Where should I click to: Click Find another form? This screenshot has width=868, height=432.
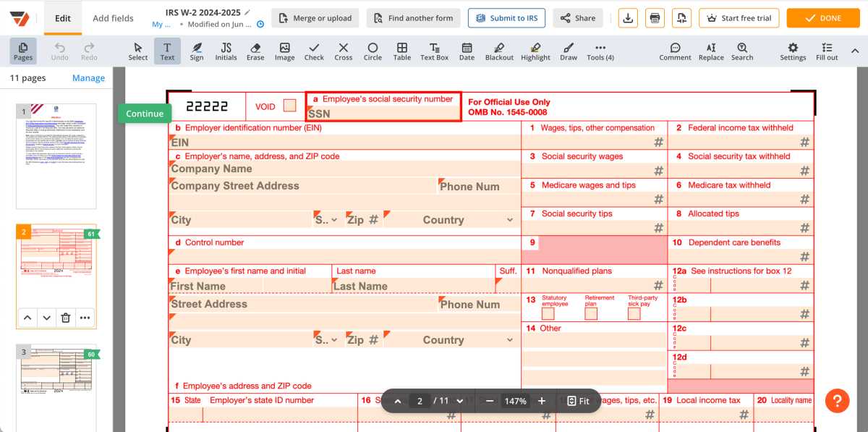tap(414, 18)
